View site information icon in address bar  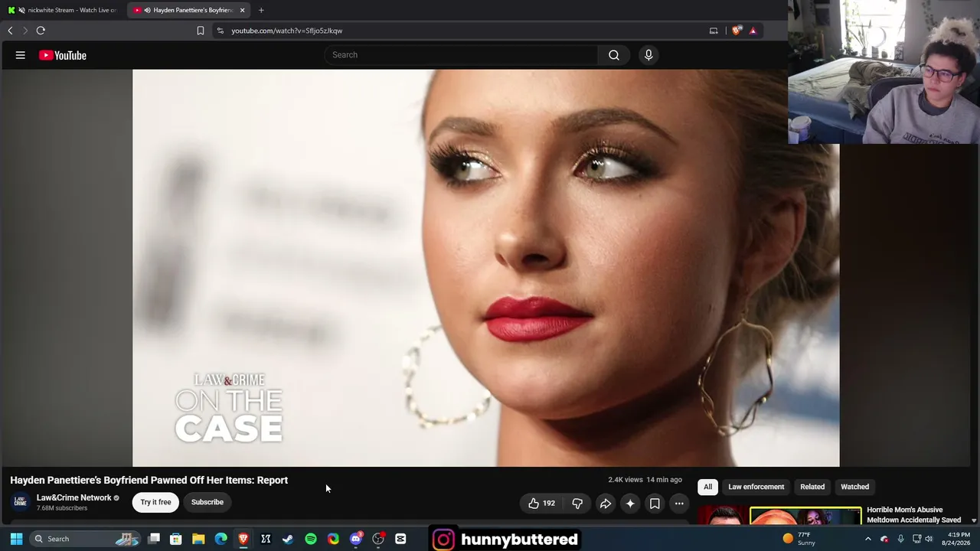pos(220,31)
